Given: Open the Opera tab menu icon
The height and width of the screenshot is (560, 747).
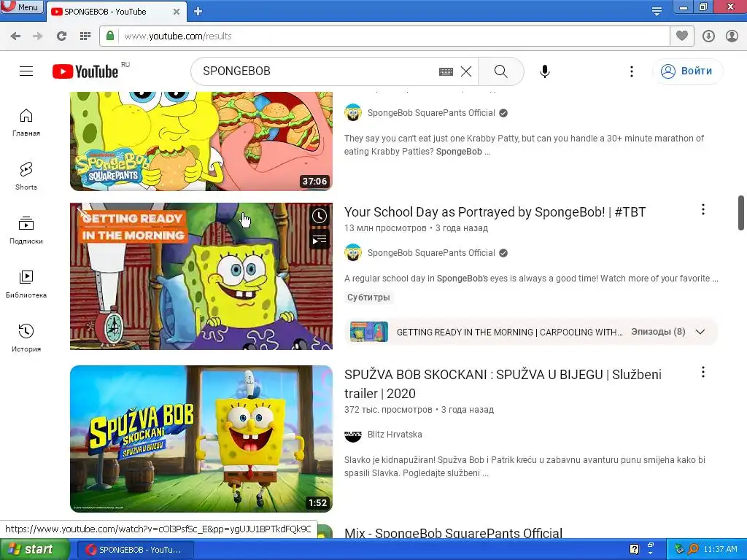Looking at the screenshot, I should pos(657,12).
